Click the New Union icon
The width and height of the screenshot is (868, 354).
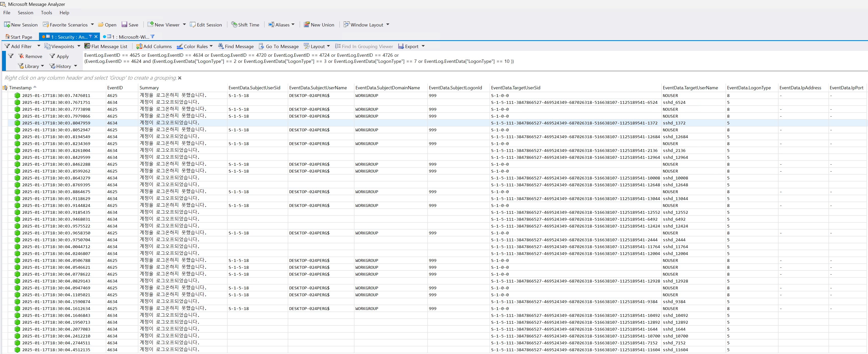[306, 25]
